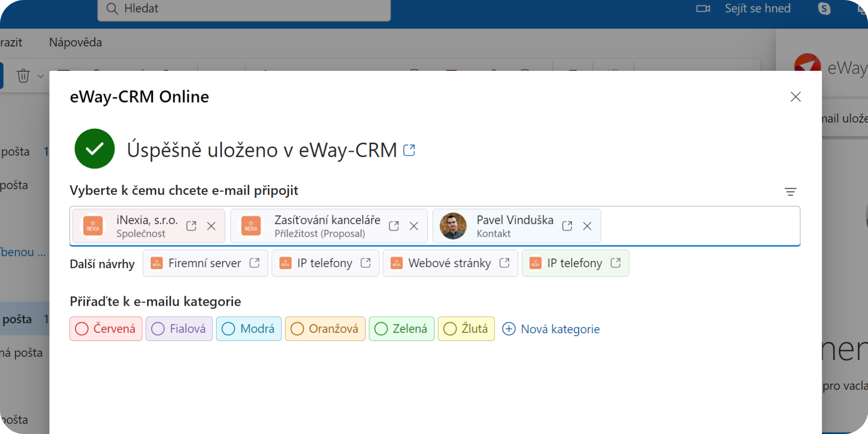Open Zasíťování kanceláře opportunity externally
The width and height of the screenshot is (868, 434).
click(x=394, y=226)
